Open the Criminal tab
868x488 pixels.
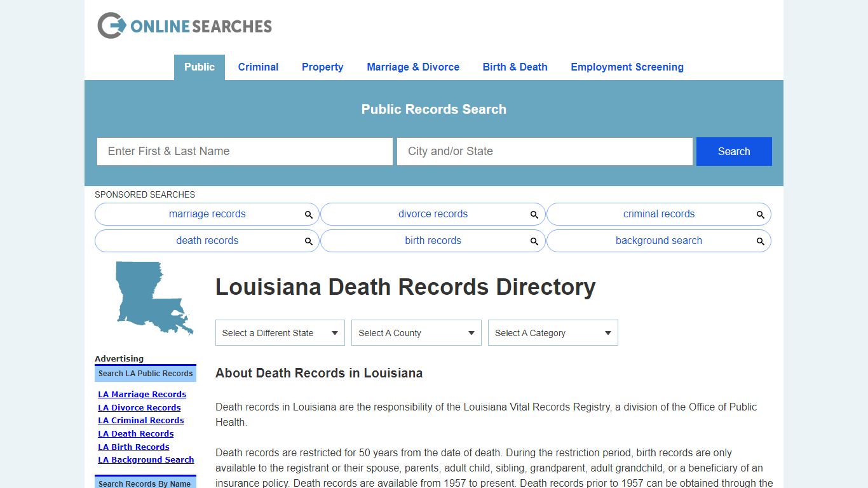tap(258, 67)
